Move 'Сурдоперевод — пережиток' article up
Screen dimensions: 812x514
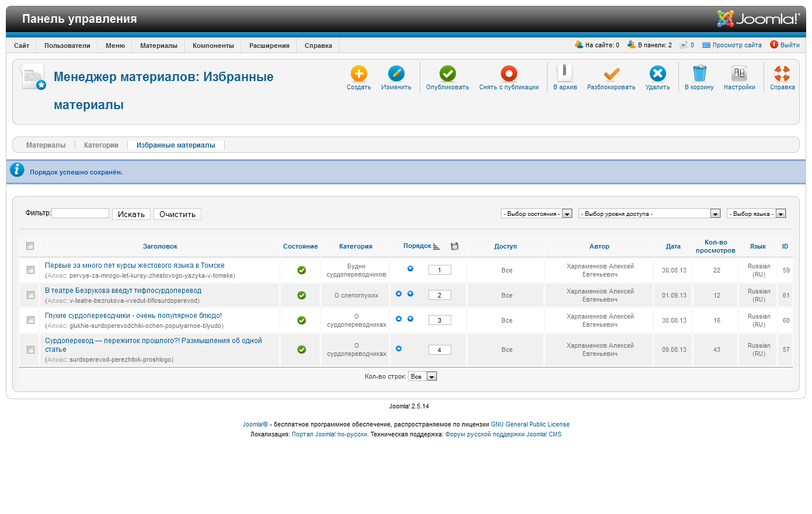pos(399,349)
